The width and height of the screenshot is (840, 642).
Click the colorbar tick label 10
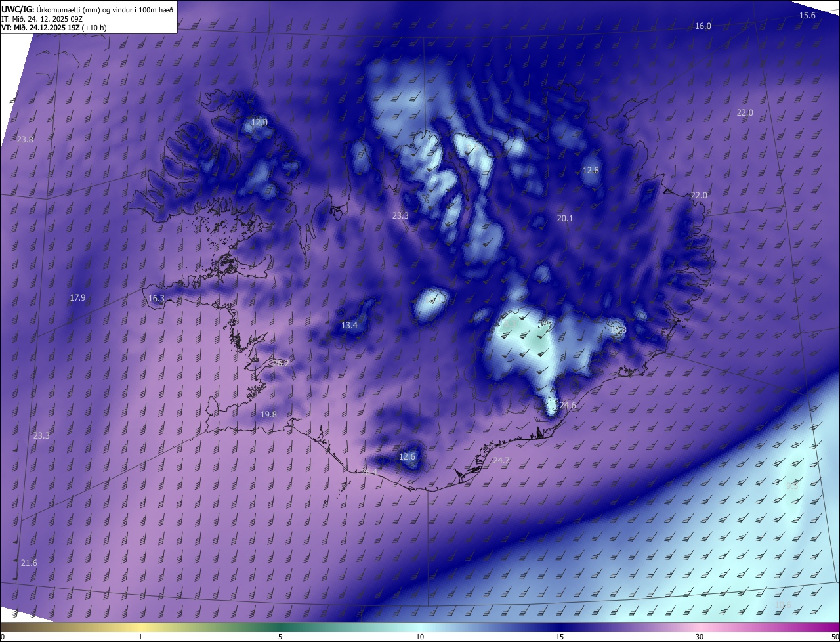420,637
